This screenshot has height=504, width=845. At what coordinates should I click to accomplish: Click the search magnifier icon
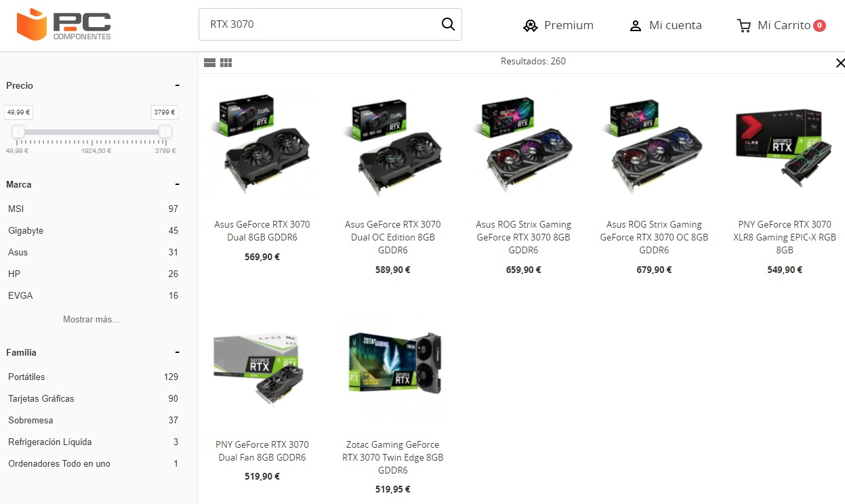(448, 24)
